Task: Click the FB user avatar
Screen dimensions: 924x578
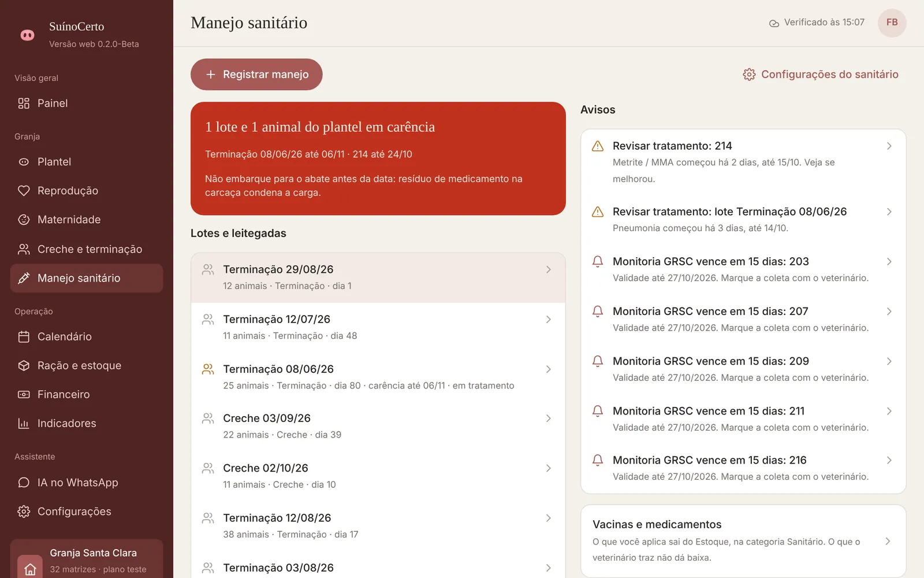Action: (x=892, y=23)
